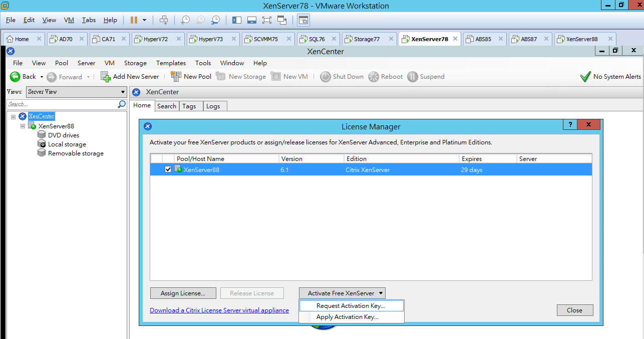The width and height of the screenshot is (644, 339).
Task: Enter full screen mode via VMware toolbar icon
Action: tap(266, 20)
